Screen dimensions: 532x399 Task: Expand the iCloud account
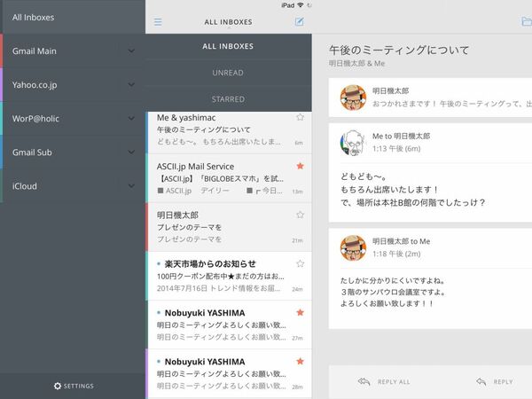[131, 186]
